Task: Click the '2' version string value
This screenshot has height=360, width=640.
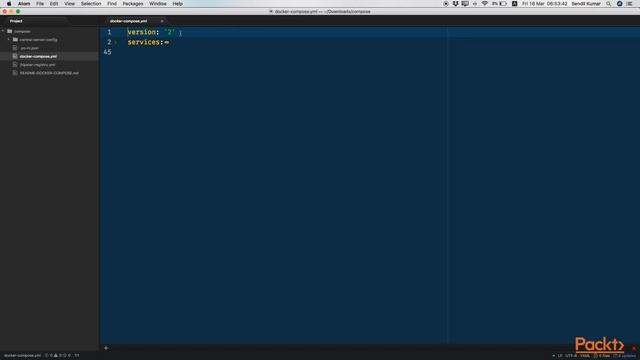Action: [169, 32]
